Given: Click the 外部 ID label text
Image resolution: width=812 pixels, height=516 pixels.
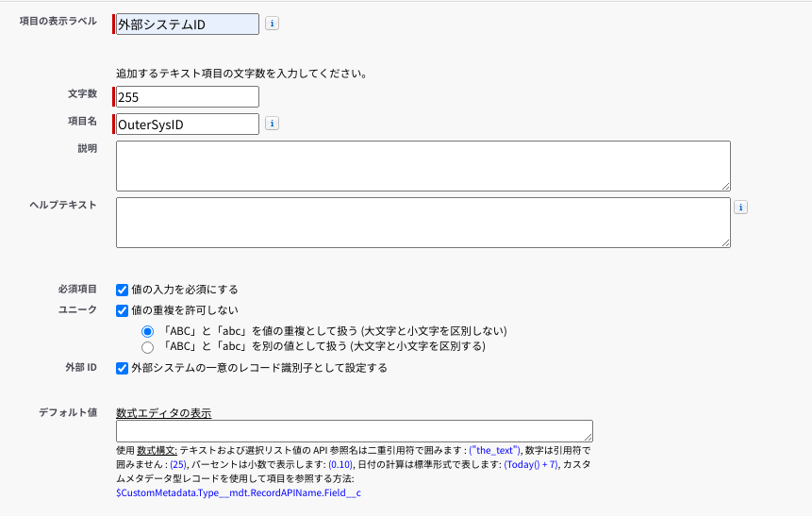Looking at the screenshot, I should click(x=81, y=367).
